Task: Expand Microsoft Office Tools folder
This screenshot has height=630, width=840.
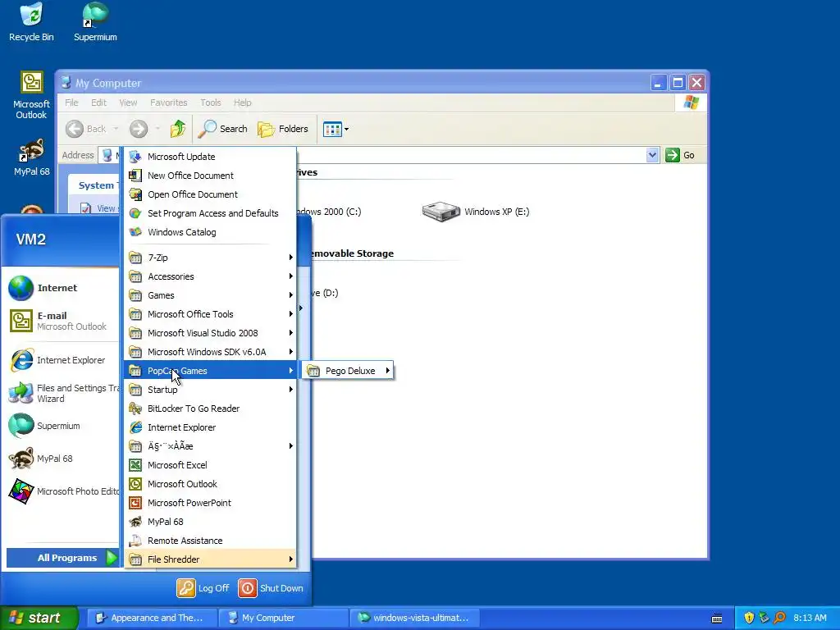Action: coord(210,314)
